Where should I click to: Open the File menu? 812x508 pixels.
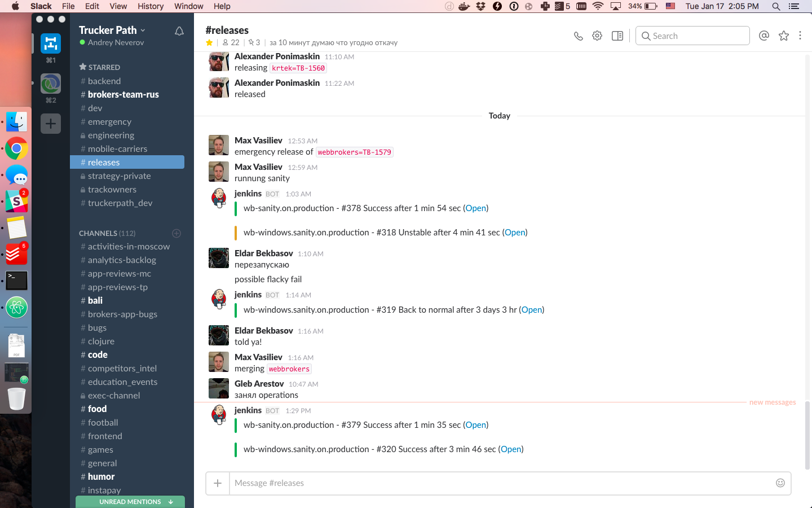point(68,6)
